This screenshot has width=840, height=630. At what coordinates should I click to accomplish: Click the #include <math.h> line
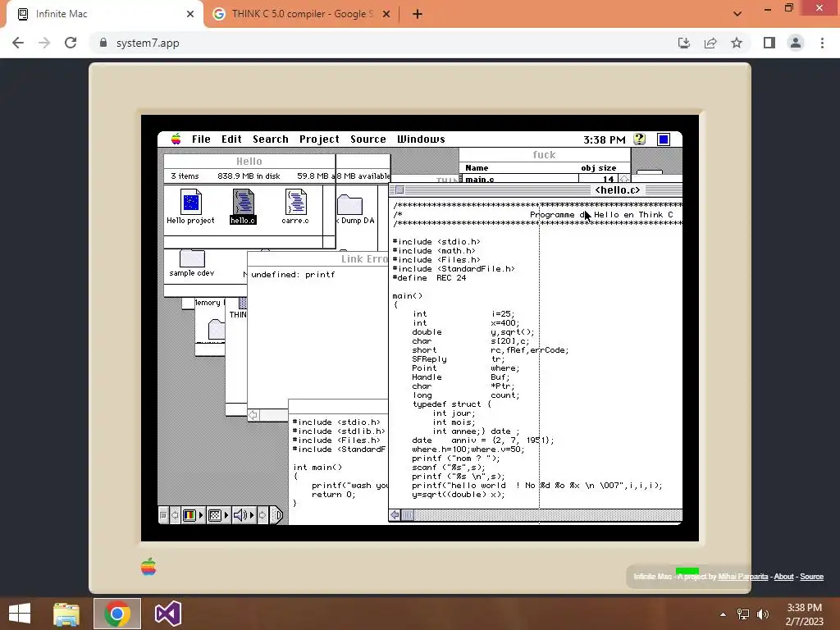434,251
